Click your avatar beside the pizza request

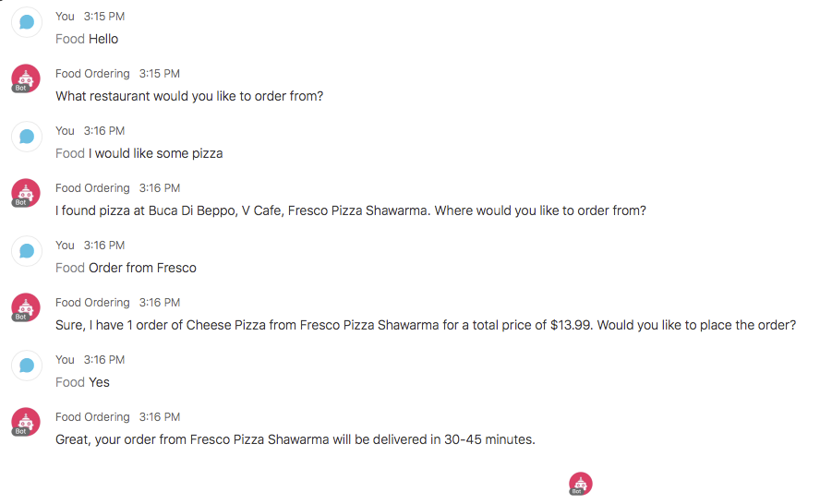click(x=27, y=137)
